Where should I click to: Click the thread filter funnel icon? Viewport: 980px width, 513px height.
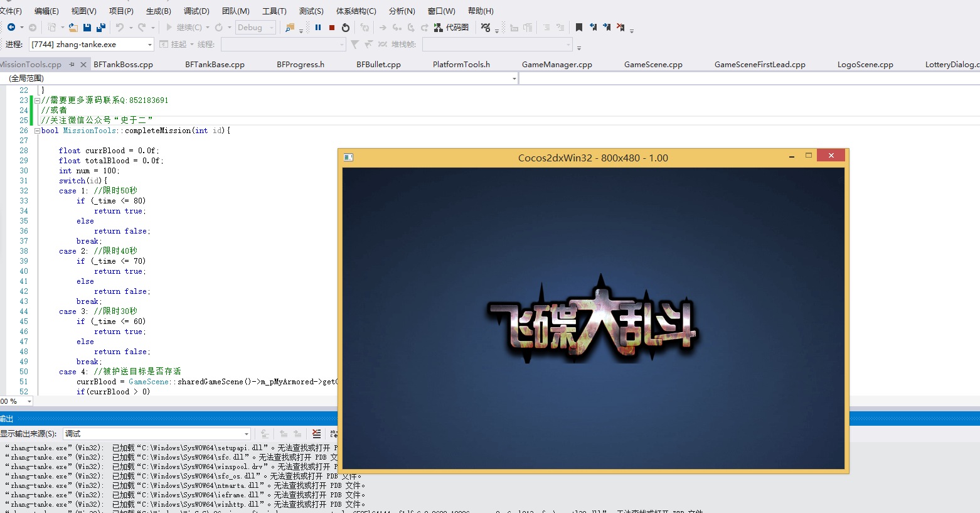pyautogui.click(x=354, y=44)
